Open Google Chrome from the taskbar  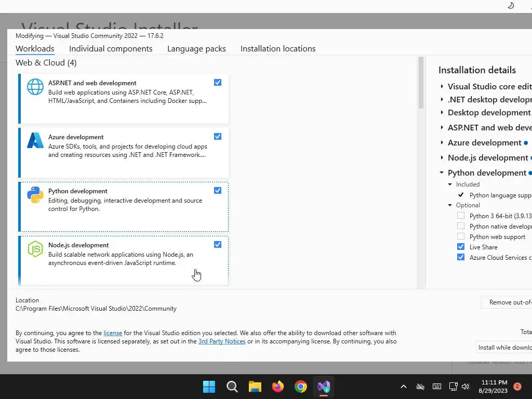click(x=301, y=387)
